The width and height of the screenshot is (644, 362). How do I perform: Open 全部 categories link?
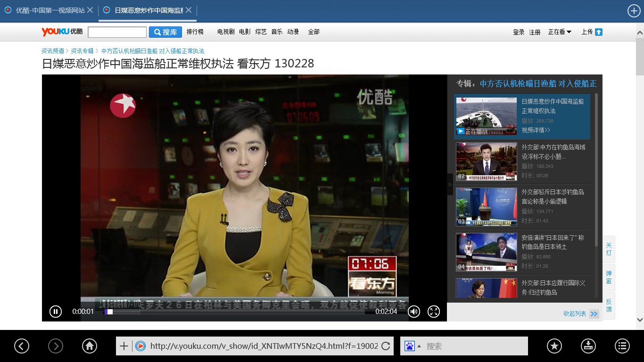pyautogui.click(x=314, y=32)
